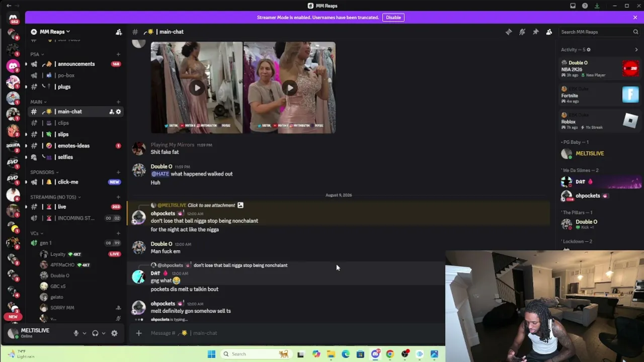
Task: Collapse the SPONSORS channel category
Action: [44, 172]
